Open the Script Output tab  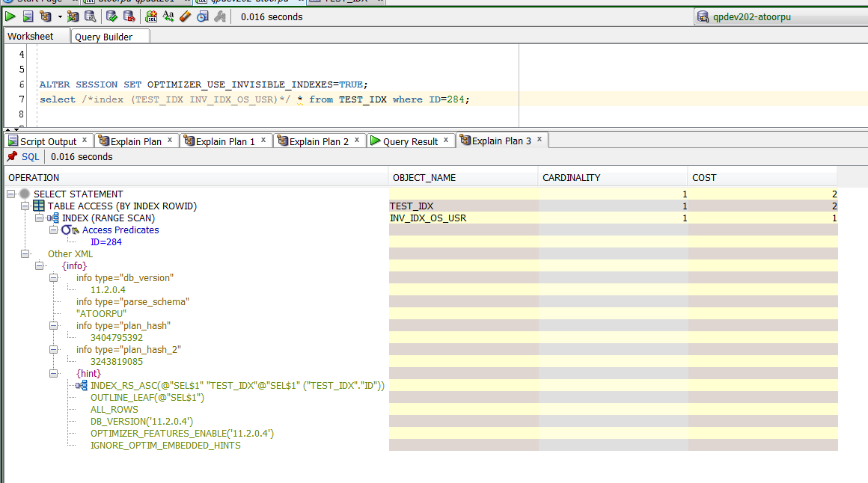pos(48,141)
